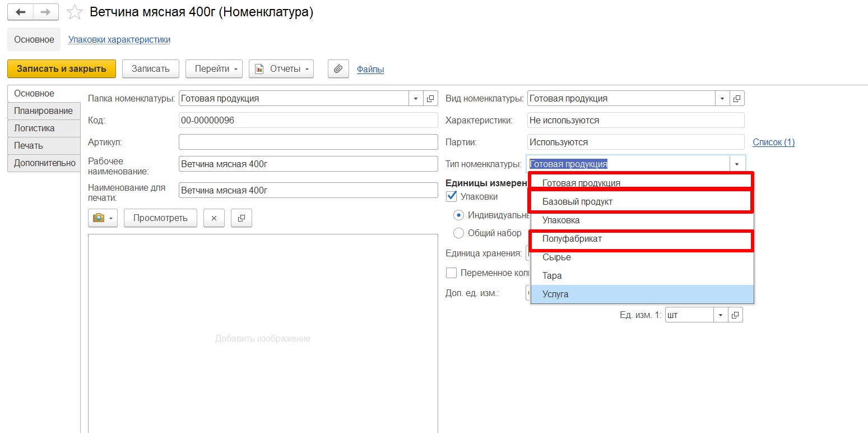The width and height of the screenshot is (868, 433).
Task: Open the Перейти dropdown menu
Action: coord(213,69)
